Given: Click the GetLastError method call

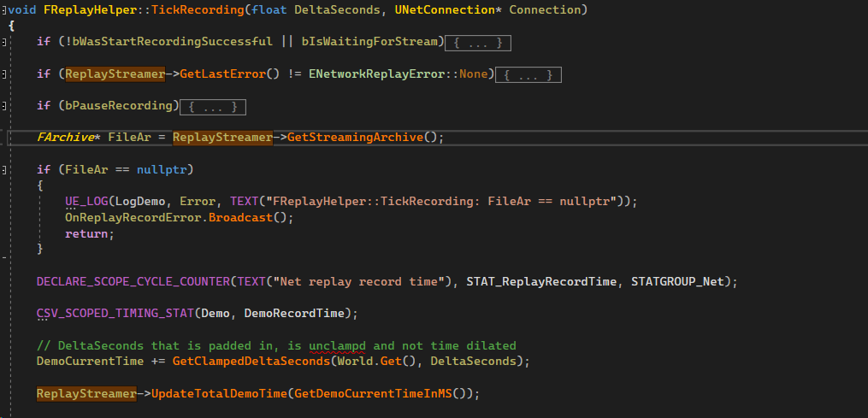Looking at the screenshot, I should click(222, 74).
